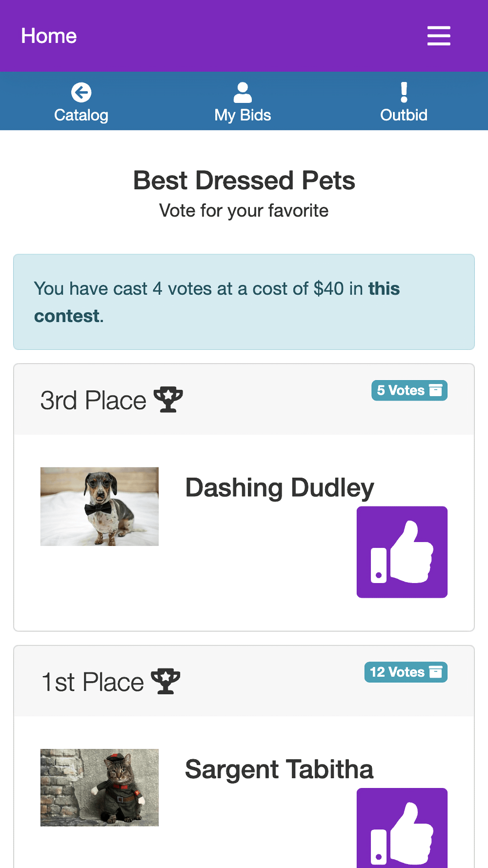This screenshot has width=488, height=868.
Task: Open Sargent Tabitha cat photo
Action: click(x=100, y=787)
